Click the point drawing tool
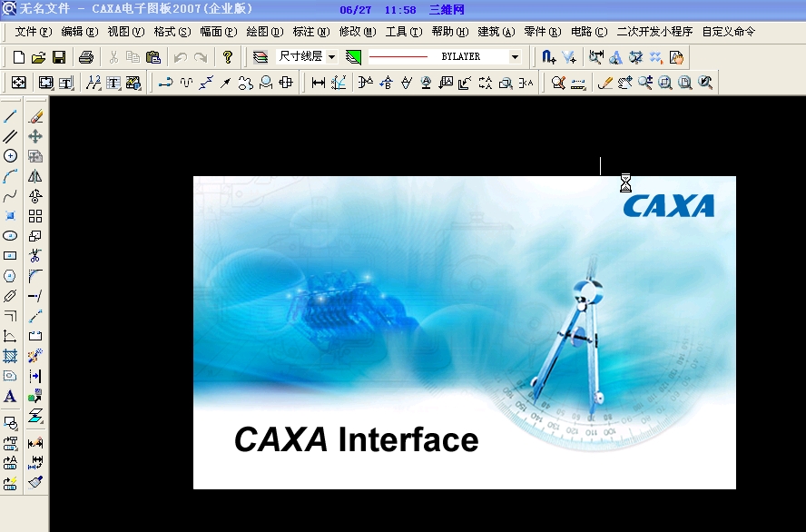 tap(10, 216)
